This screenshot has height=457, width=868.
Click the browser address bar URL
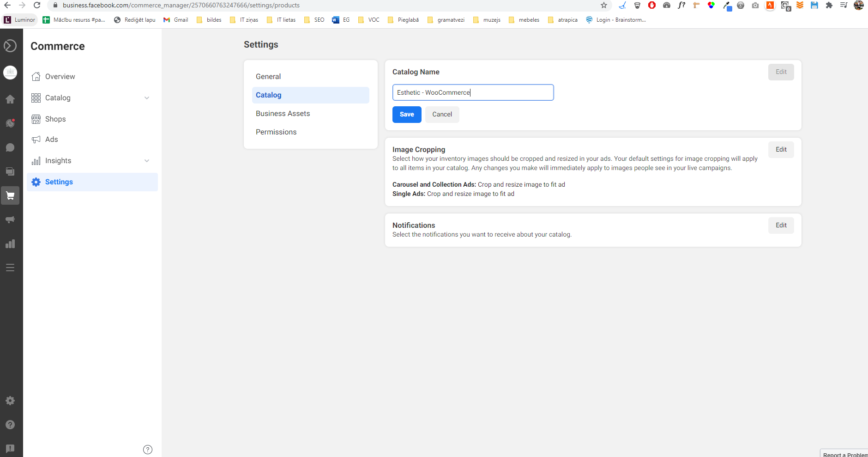pos(181,5)
